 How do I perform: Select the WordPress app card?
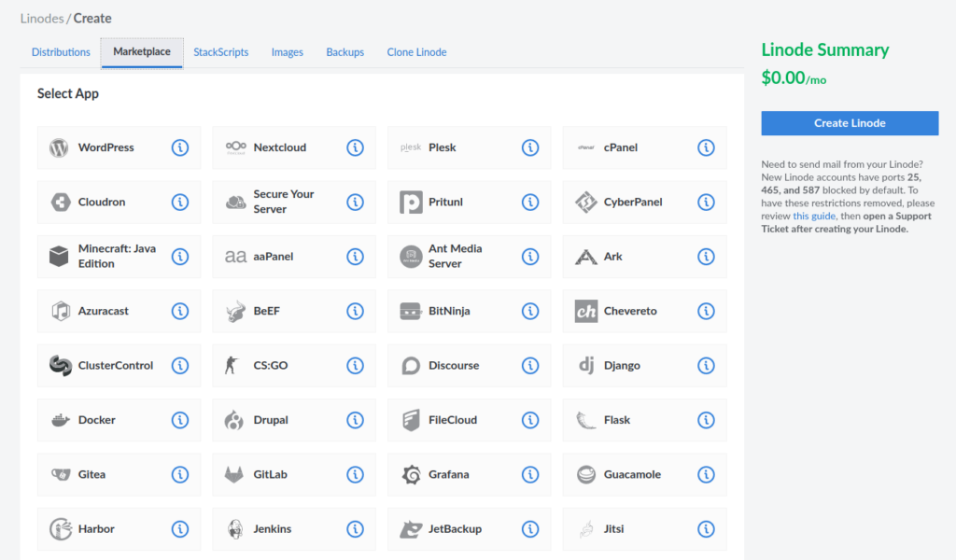(119, 147)
